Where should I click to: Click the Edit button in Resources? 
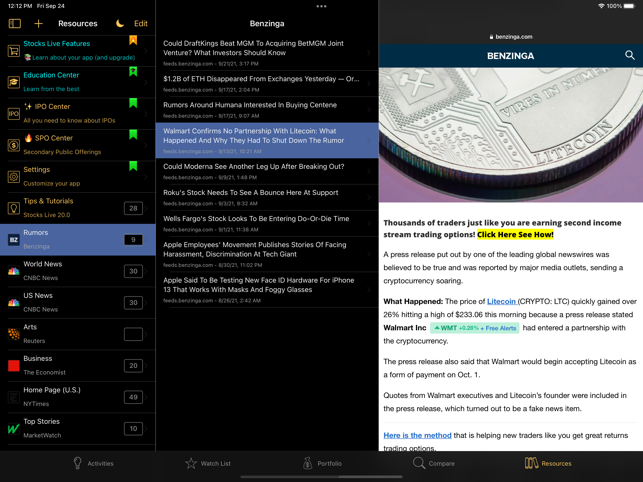pos(141,23)
